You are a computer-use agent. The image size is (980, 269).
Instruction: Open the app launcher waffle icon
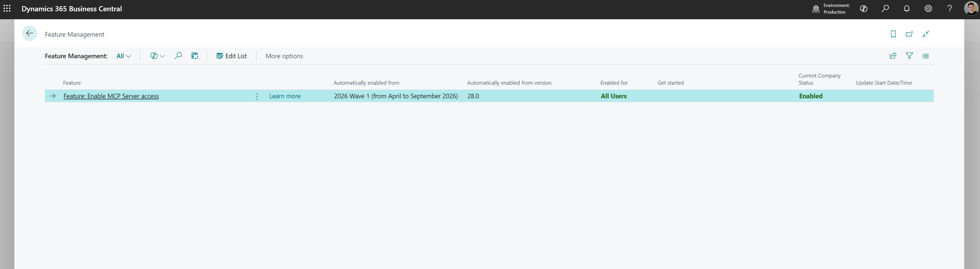[x=7, y=8]
